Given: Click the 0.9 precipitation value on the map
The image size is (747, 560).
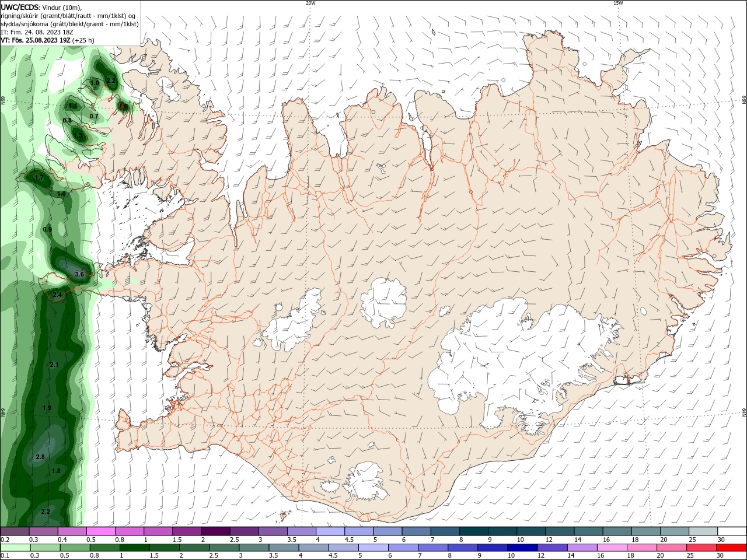Looking at the screenshot, I should click(47, 230).
